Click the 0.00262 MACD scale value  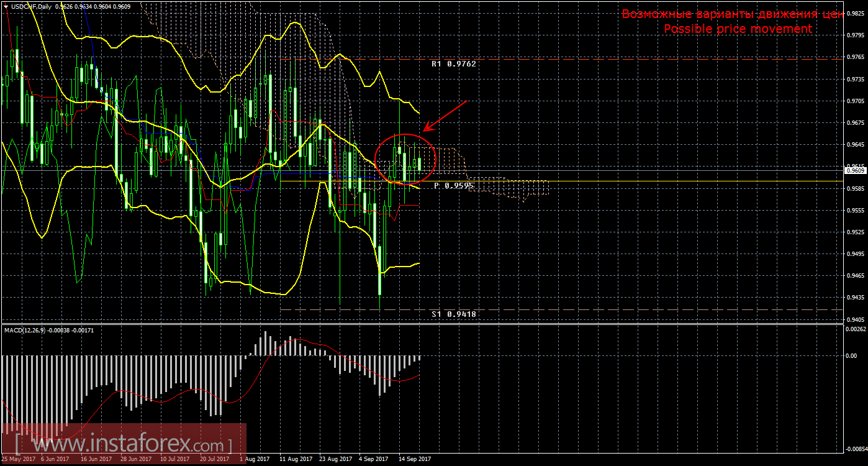click(x=855, y=328)
